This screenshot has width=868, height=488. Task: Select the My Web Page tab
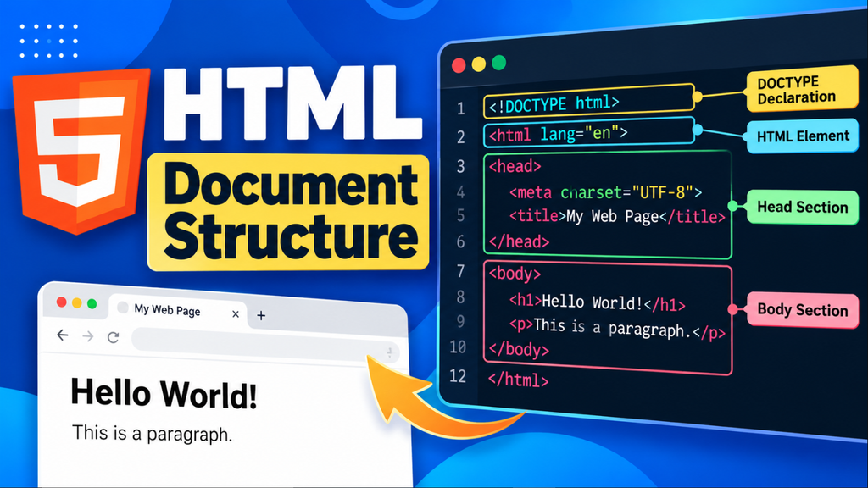click(x=178, y=312)
